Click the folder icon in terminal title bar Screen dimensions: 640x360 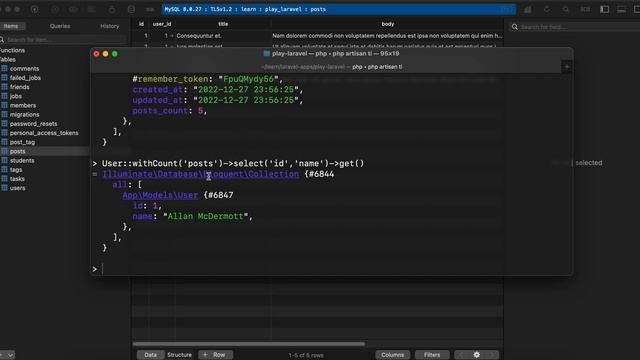(x=267, y=53)
